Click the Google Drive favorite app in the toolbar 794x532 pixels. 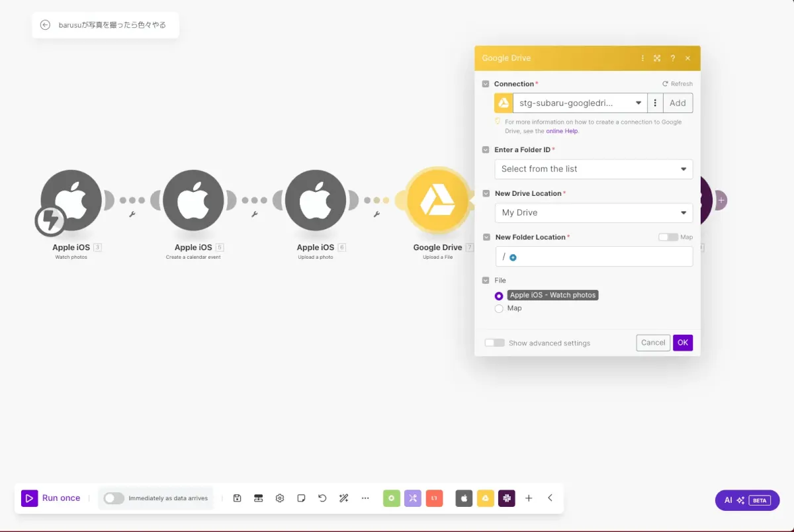point(486,498)
